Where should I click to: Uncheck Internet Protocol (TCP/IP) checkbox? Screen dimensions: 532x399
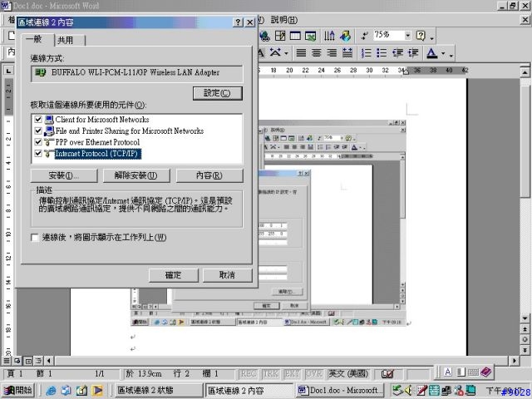click(x=38, y=153)
